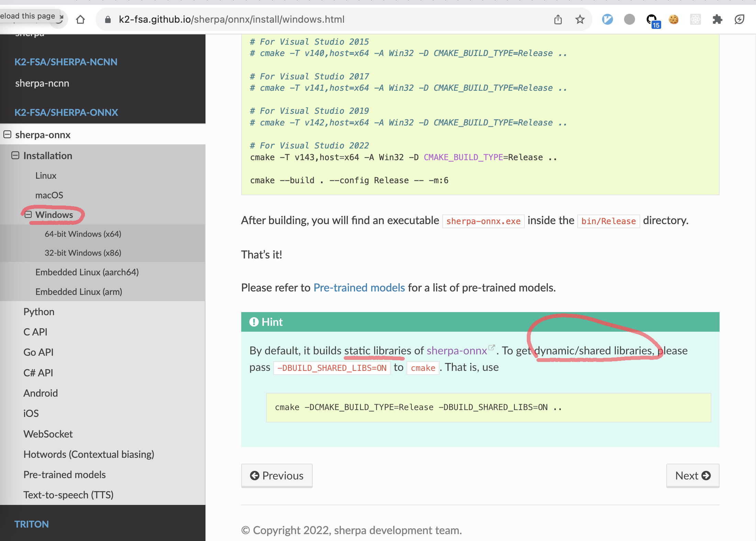Open the cookie manager extension
Screen dimensions: 756x541
(x=673, y=19)
